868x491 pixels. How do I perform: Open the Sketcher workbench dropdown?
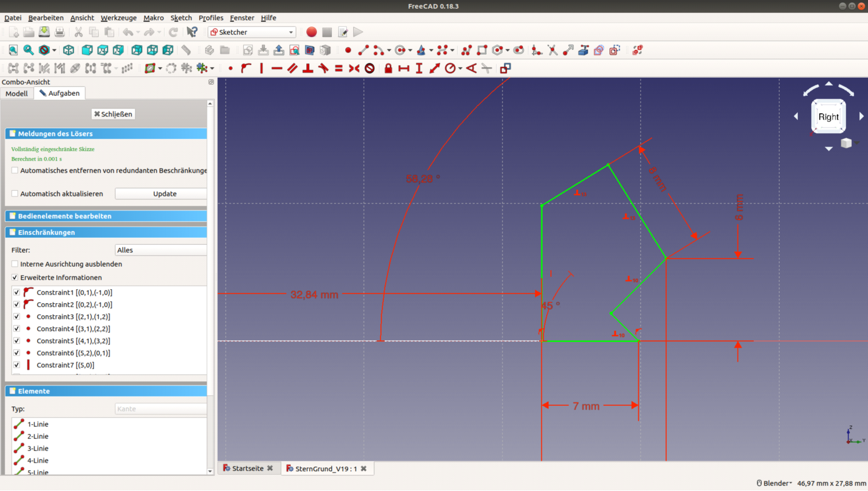point(252,32)
